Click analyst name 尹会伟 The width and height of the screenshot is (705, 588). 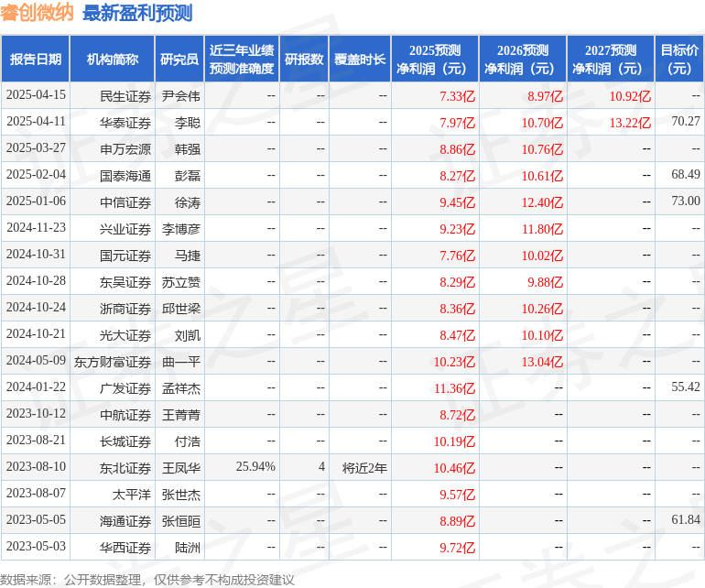click(180, 96)
